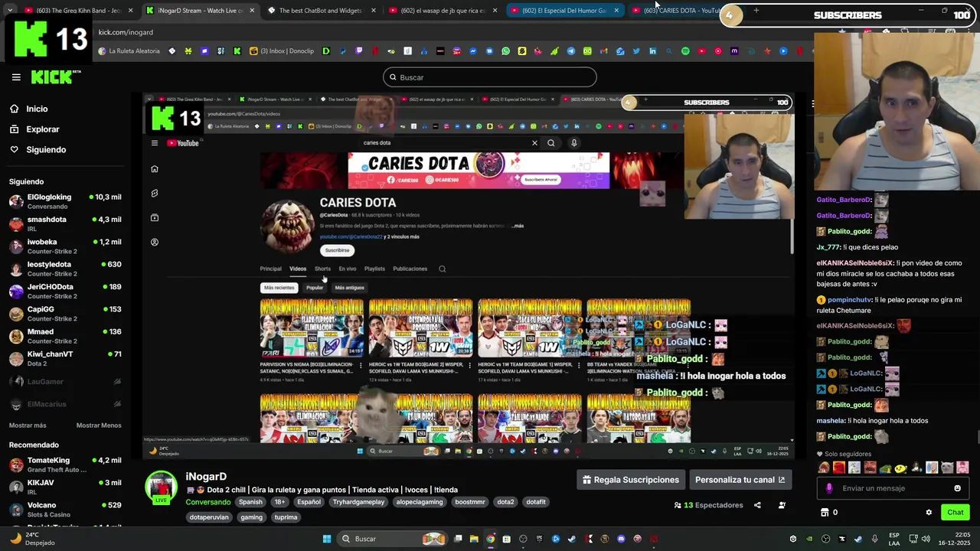Click the iNogarD LIVE avatar
The width and height of the screenshot is (980, 551).
pos(162,488)
